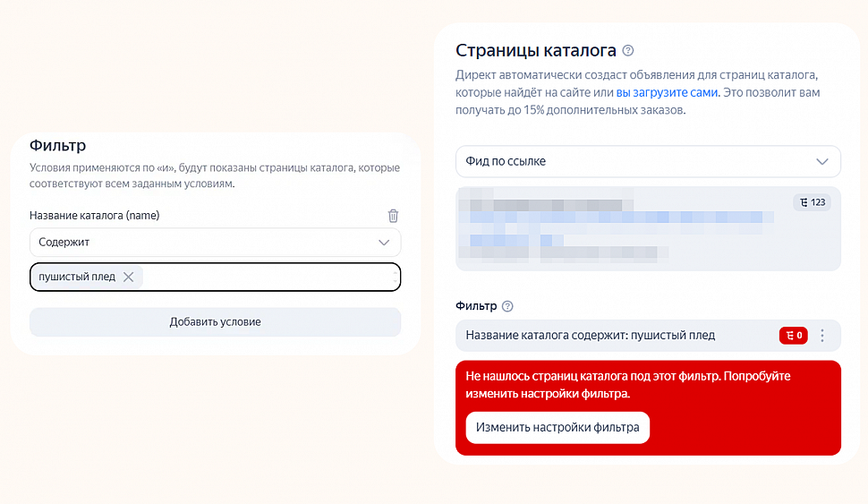Follow the 'вы загрузите сами' link

667,92
